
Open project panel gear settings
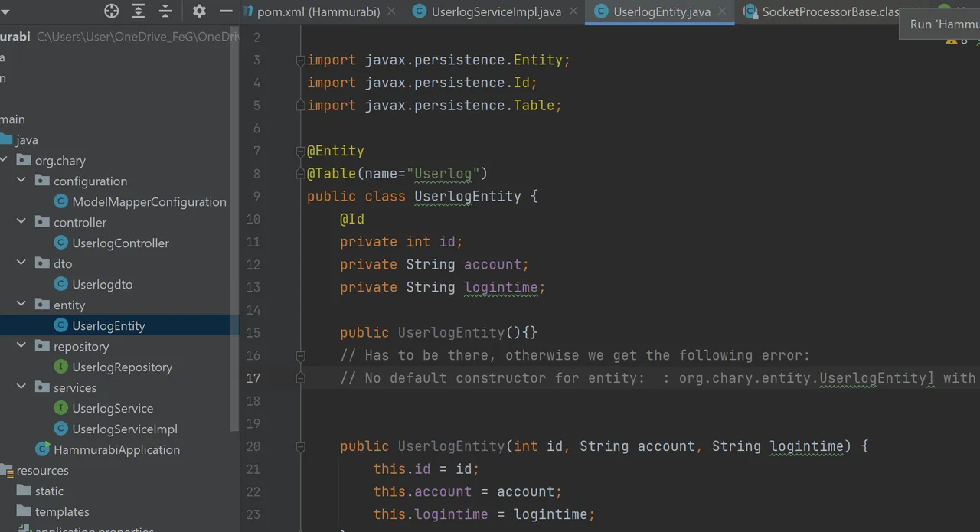point(199,11)
